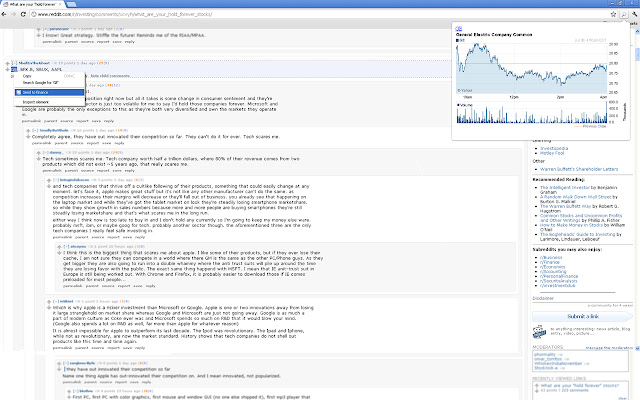The image size is (640, 400).
Task: Collapse the 'Name one thing Apple' comment
Action: point(66,363)
